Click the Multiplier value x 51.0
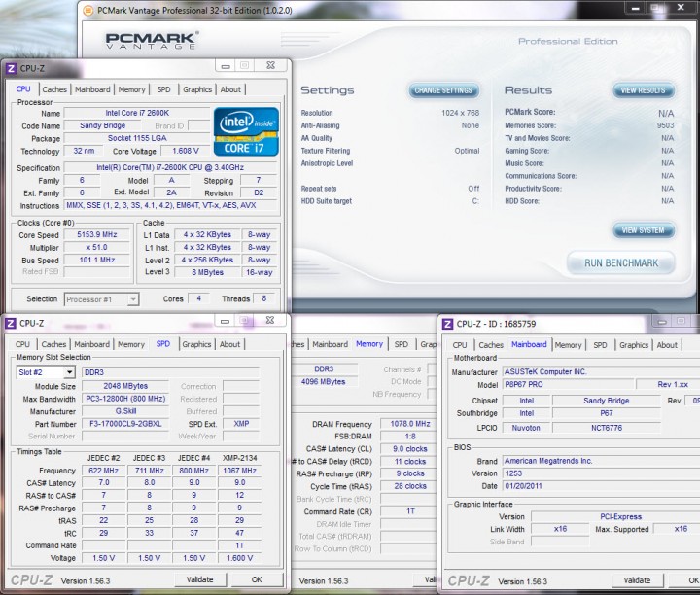The width and height of the screenshot is (700, 595). (97, 247)
